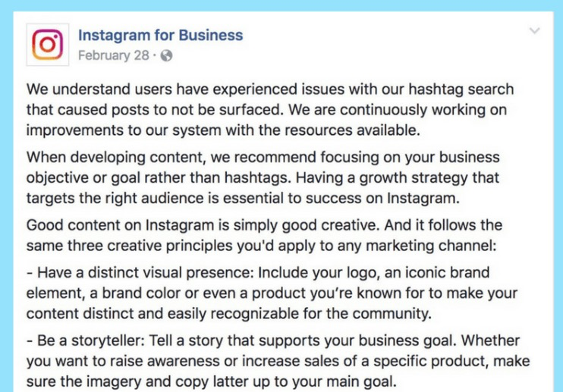Viewport: 563px width, 392px height.
Task: Click the 'Be a storyteller' bullet heading
Action: tap(86, 340)
